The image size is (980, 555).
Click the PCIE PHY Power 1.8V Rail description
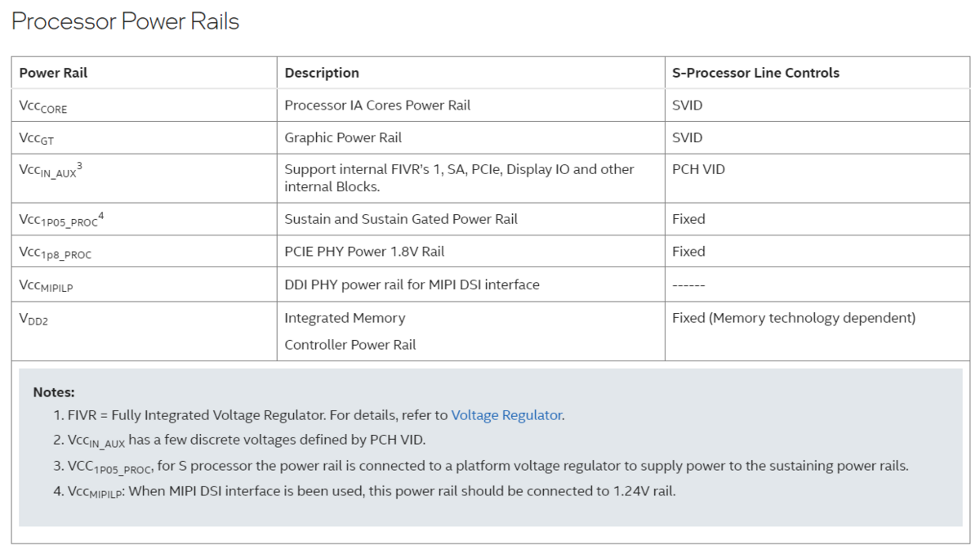(364, 252)
